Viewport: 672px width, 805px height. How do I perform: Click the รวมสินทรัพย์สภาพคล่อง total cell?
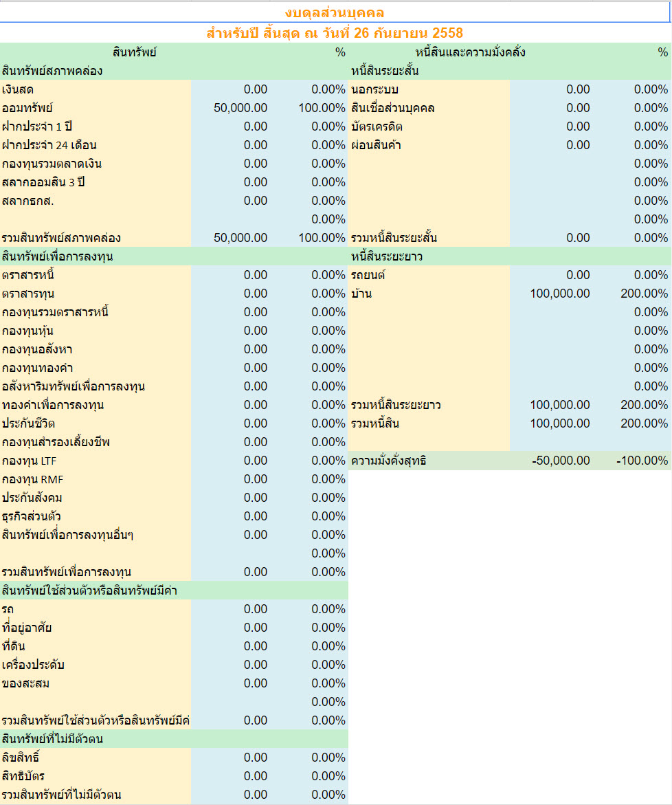tap(231, 238)
